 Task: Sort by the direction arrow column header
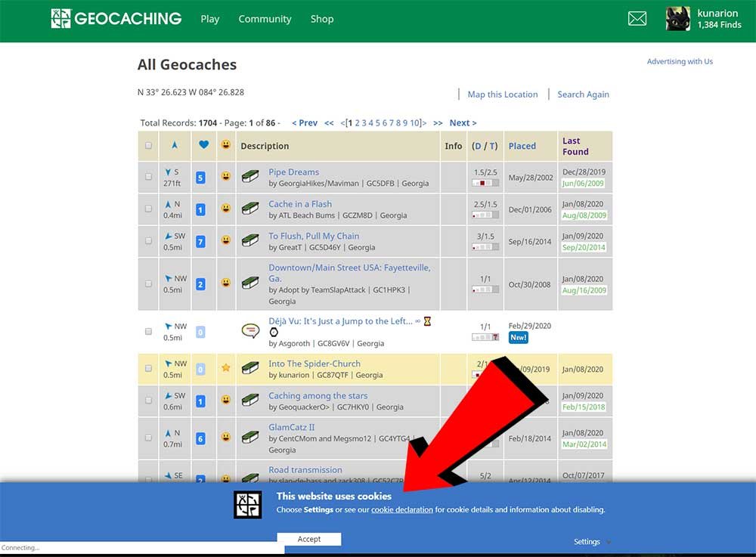175,145
